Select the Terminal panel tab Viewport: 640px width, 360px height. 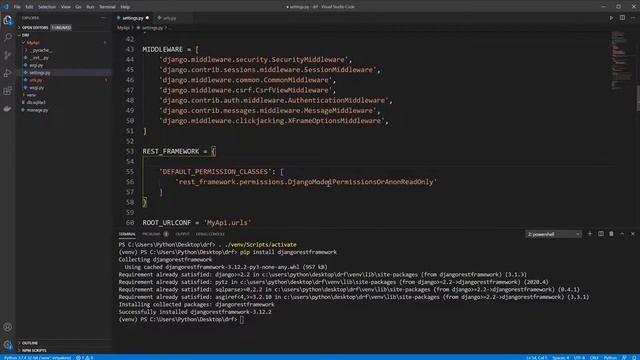127,234
